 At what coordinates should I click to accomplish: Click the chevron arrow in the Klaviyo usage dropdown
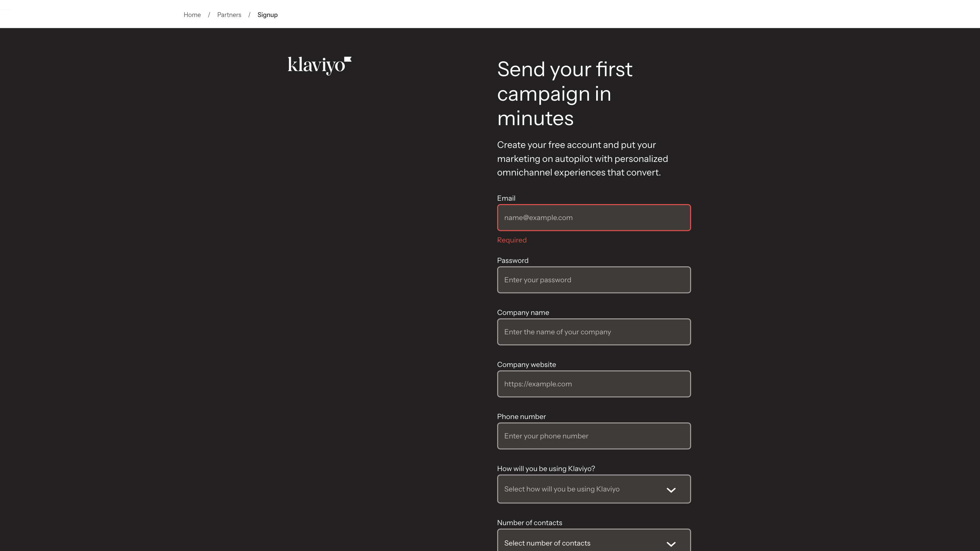point(671,490)
